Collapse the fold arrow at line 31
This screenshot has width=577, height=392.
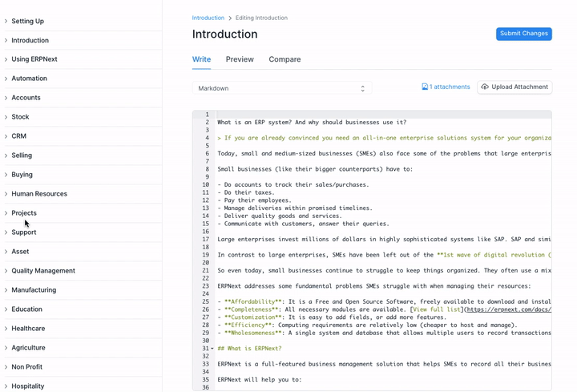212,349
